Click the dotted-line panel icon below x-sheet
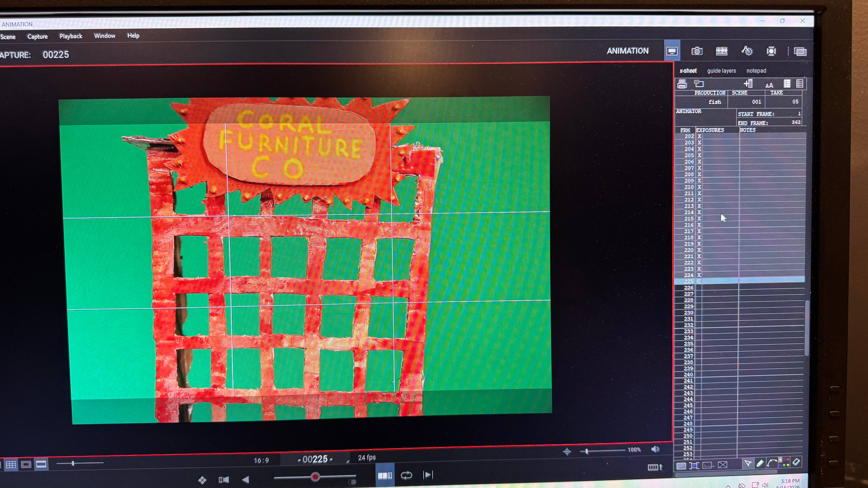The width and height of the screenshot is (868, 488). coord(681,466)
